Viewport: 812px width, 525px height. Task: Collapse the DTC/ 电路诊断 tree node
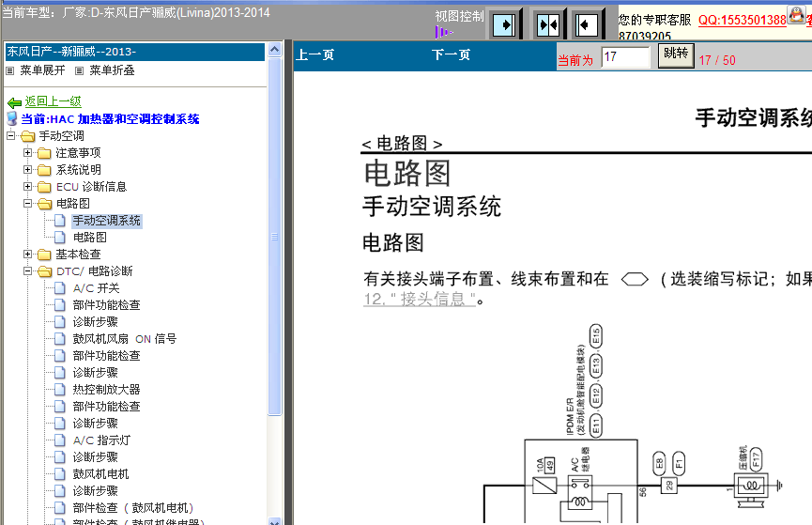pos(27,271)
